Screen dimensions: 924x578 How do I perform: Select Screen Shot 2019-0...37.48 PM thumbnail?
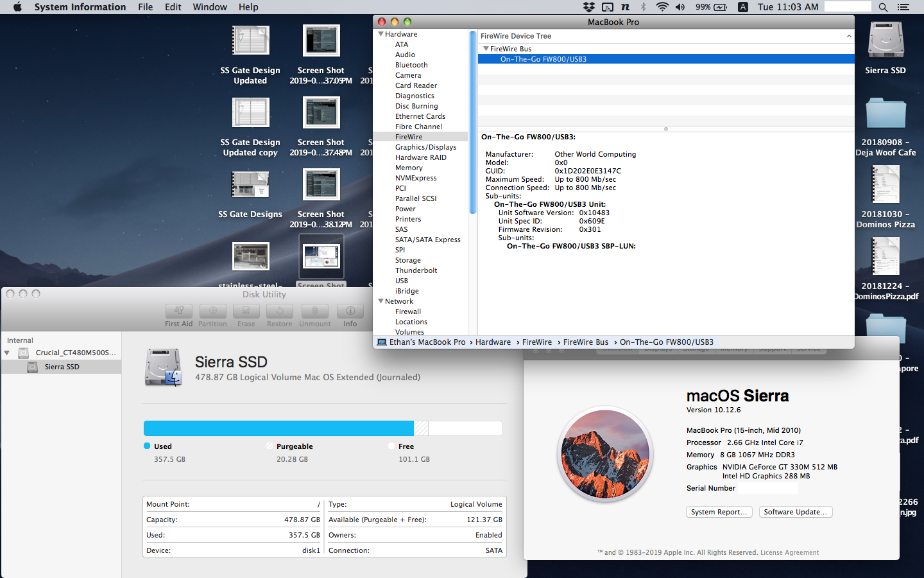[321, 113]
